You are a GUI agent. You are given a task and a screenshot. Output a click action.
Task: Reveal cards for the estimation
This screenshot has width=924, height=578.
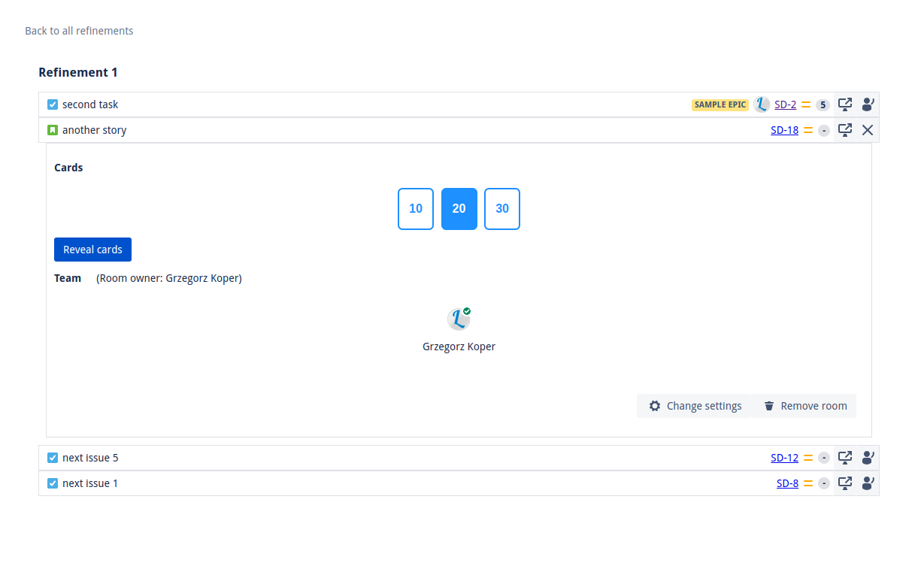[x=92, y=250]
